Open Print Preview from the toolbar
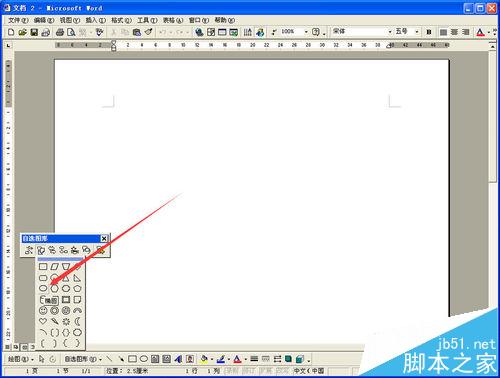 71,32
